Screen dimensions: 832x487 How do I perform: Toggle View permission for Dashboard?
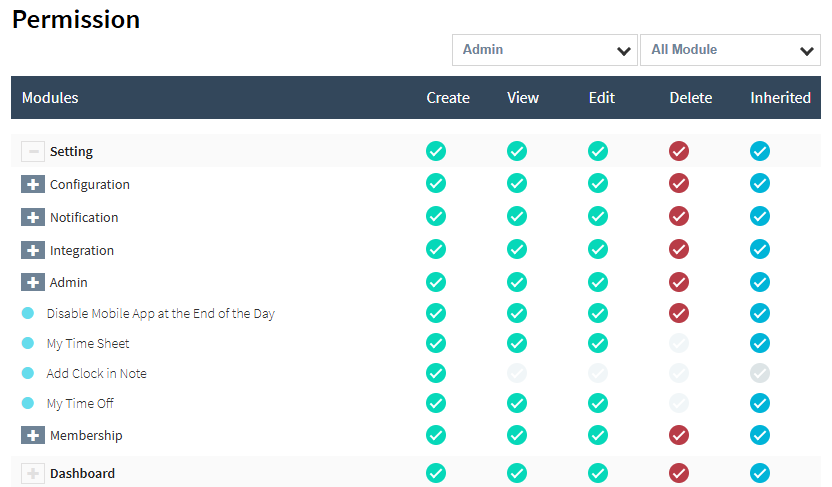click(x=517, y=473)
